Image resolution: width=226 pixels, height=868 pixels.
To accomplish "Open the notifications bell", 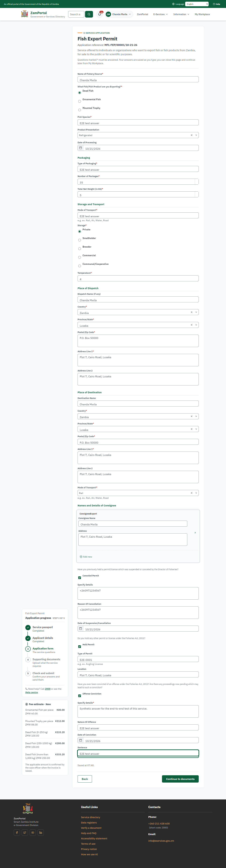I will click(100, 14).
